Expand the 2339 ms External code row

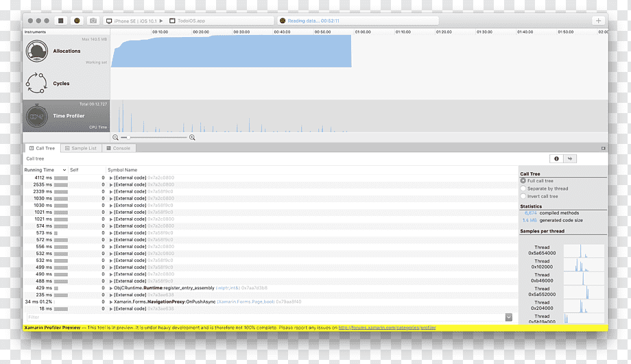tap(111, 191)
